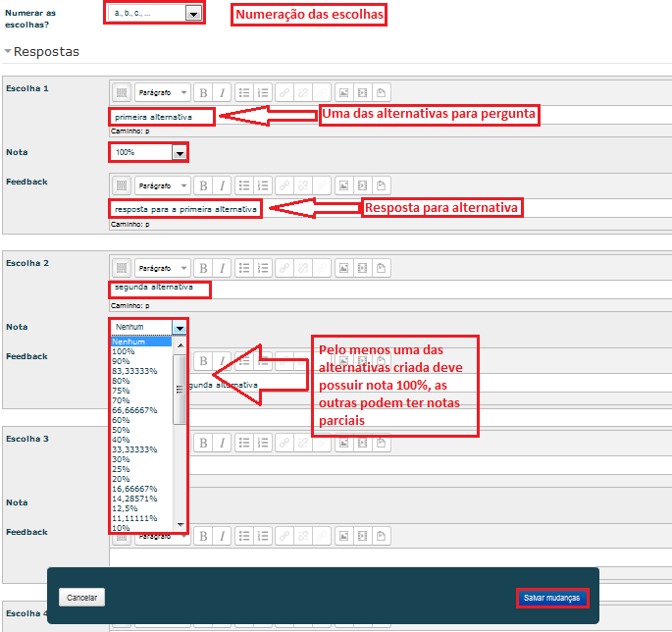
Task: Click insert image icon in Escolha 1 Feedback toolbar
Action: coord(343,184)
